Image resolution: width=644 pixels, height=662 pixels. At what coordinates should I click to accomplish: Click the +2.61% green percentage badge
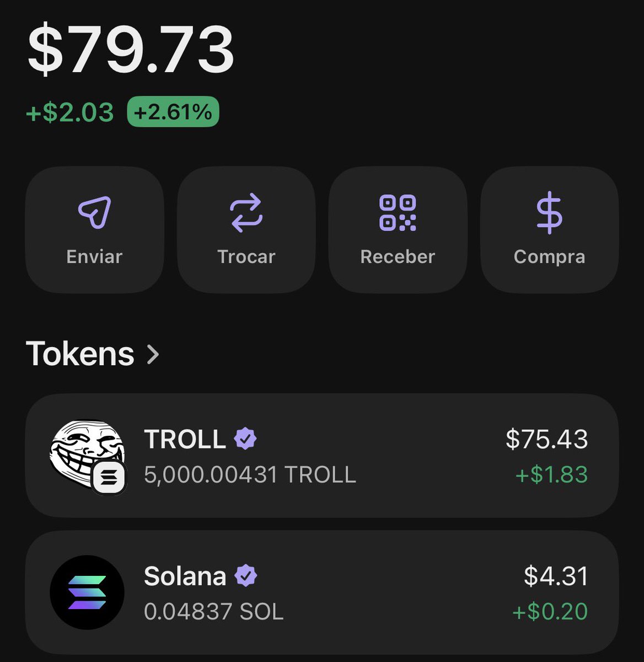pos(173,112)
